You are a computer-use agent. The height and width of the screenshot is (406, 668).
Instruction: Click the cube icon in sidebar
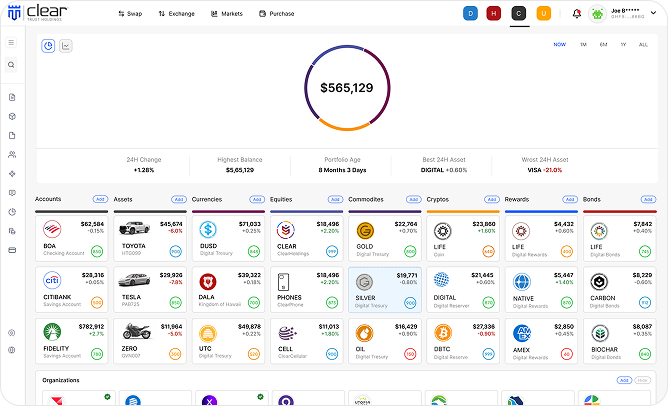pos(11,116)
